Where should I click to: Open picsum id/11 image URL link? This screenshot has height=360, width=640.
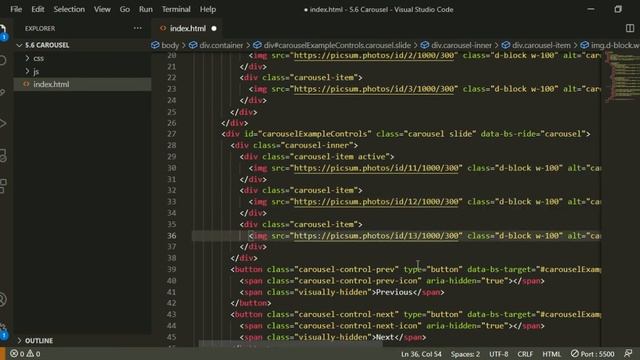pyautogui.click(x=376, y=168)
